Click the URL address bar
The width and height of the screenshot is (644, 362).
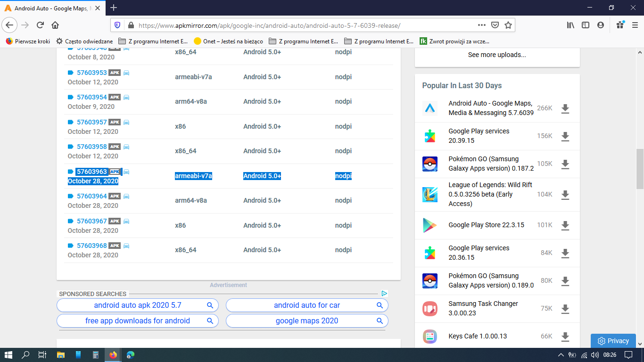[x=302, y=25]
